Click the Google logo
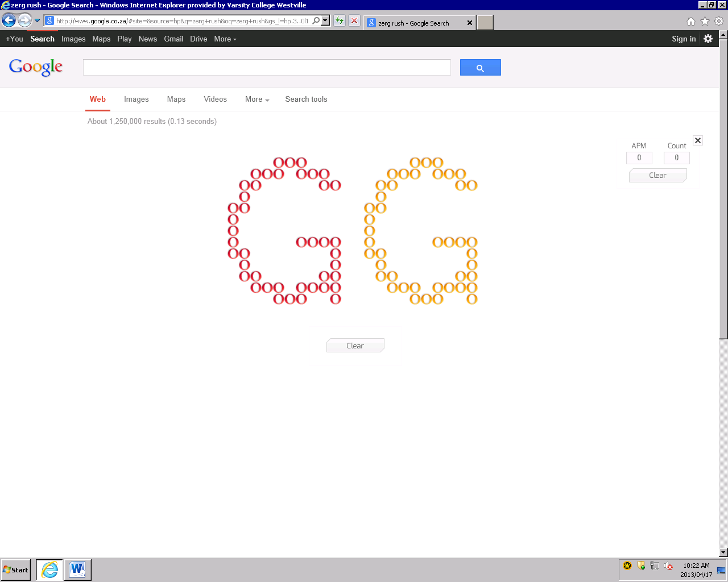Image resolution: width=728 pixels, height=582 pixels. click(36, 67)
